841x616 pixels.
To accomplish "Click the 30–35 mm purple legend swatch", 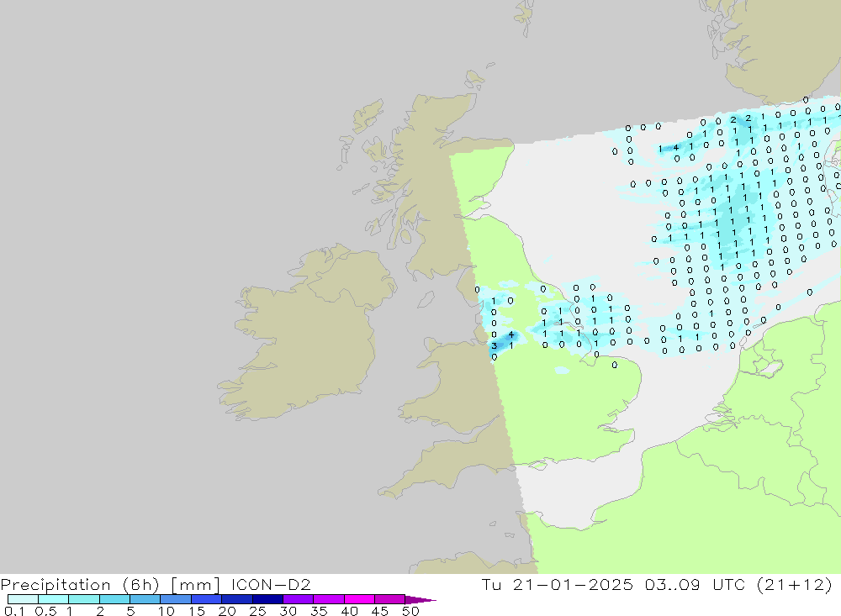I will pos(299,599).
